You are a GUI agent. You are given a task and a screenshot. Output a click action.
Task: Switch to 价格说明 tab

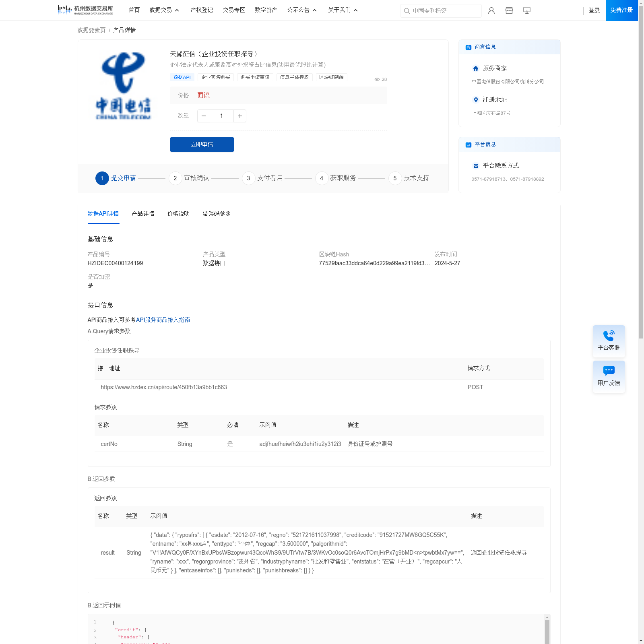(178, 214)
